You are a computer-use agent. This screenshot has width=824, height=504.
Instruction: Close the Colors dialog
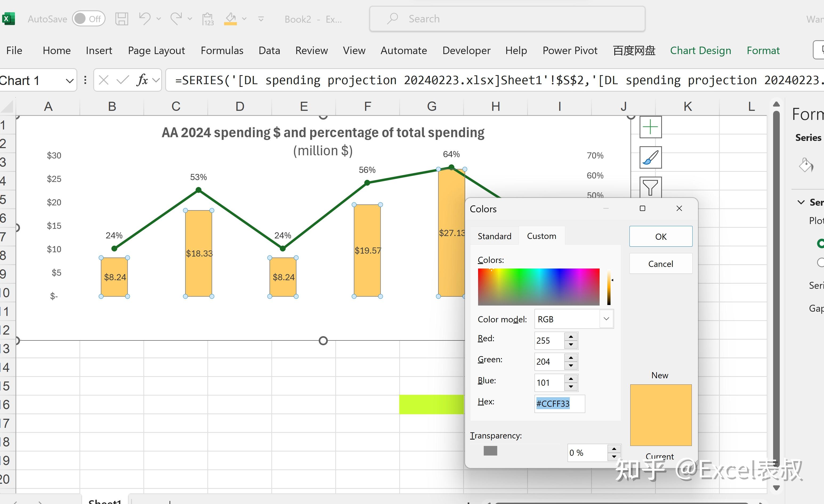(679, 209)
